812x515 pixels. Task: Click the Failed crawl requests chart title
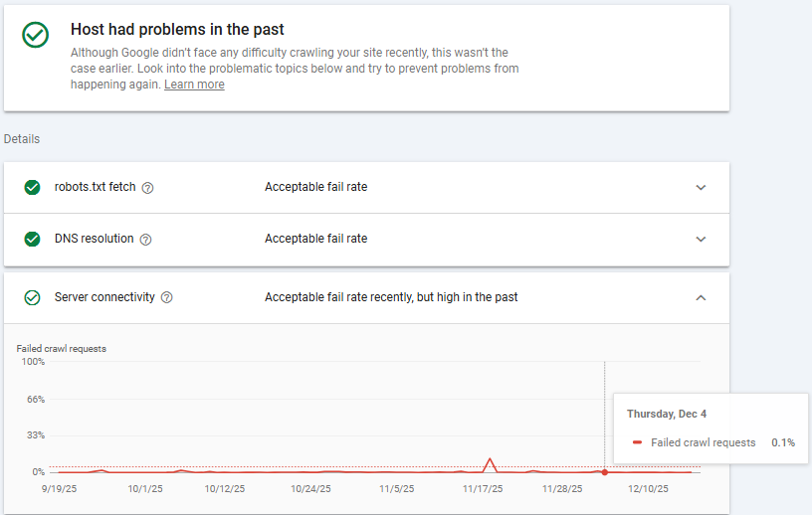click(x=61, y=349)
